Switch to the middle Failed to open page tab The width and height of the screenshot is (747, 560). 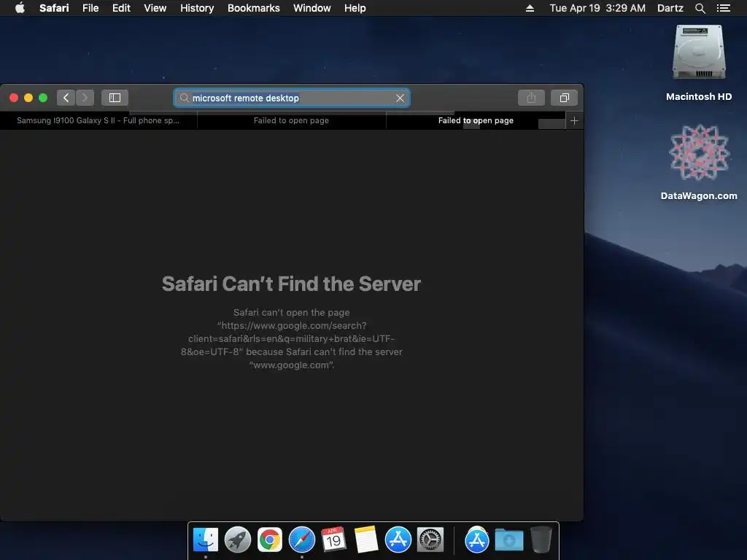[291, 120]
